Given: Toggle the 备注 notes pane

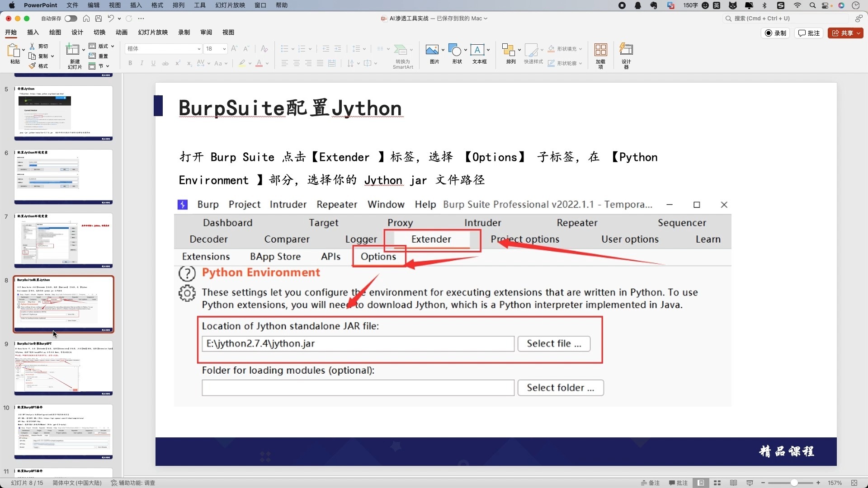Looking at the screenshot, I should 650,483.
